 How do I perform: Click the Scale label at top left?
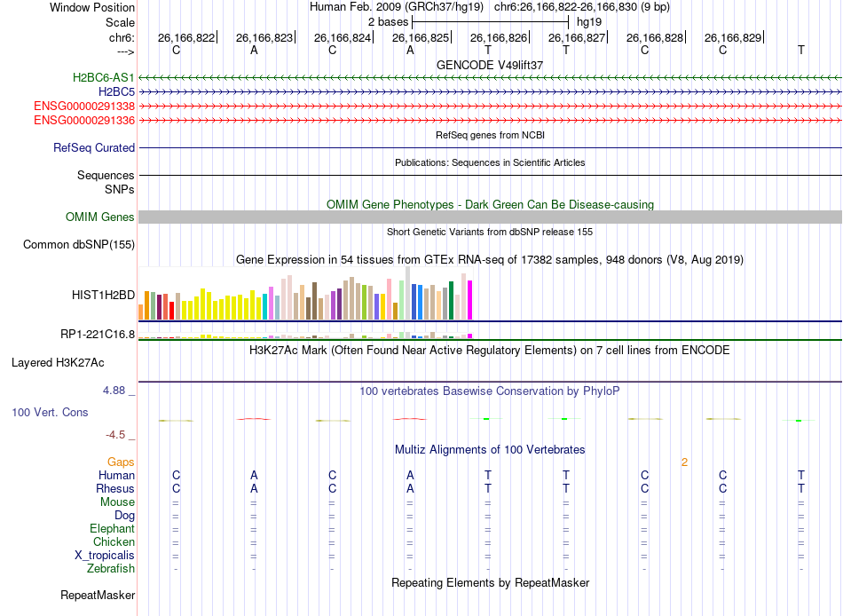click(x=120, y=22)
